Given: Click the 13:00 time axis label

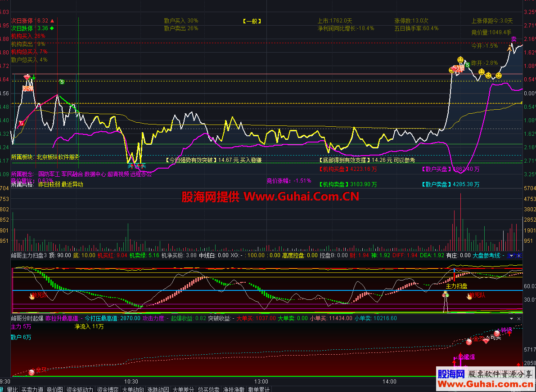Looking at the screenshot, I should 261,381.
